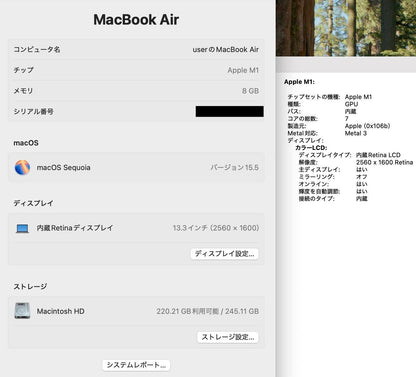Select 220.21 GB利用可能 / 245.11 GB text

[208, 311]
